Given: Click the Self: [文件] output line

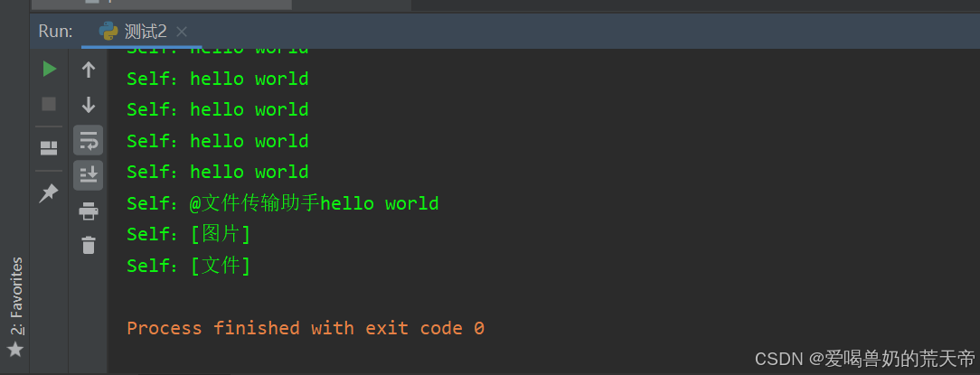Looking at the screenshot, I should click(x=188, y=266).
